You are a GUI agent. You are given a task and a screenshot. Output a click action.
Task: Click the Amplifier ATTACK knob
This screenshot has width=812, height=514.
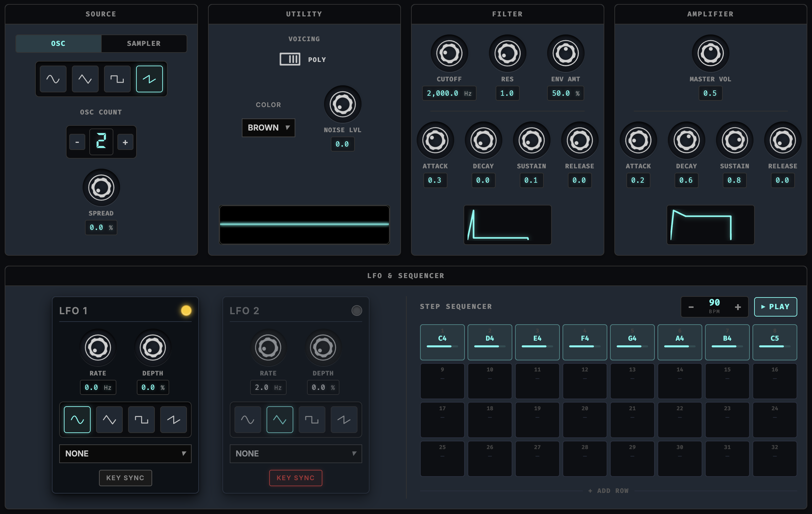[638, 140]
